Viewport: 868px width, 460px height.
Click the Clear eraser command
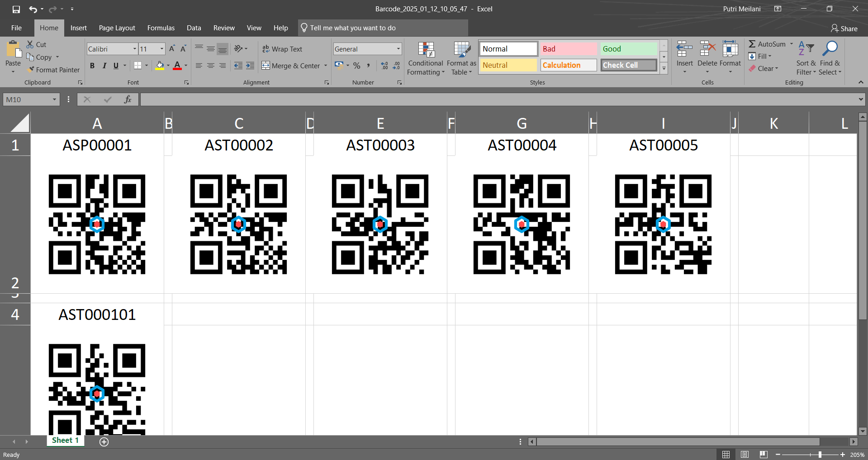point(764,68)
